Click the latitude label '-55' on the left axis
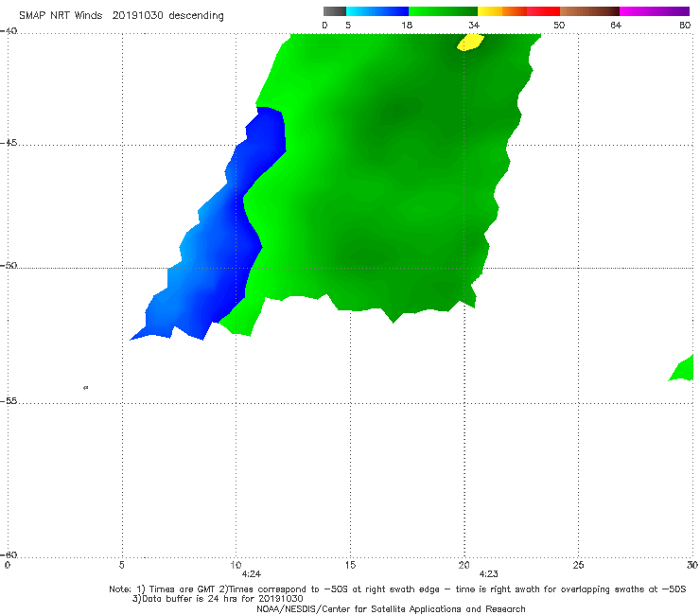Image resolution: width=700 pixels, height=615 pixels. coord(9,400)
